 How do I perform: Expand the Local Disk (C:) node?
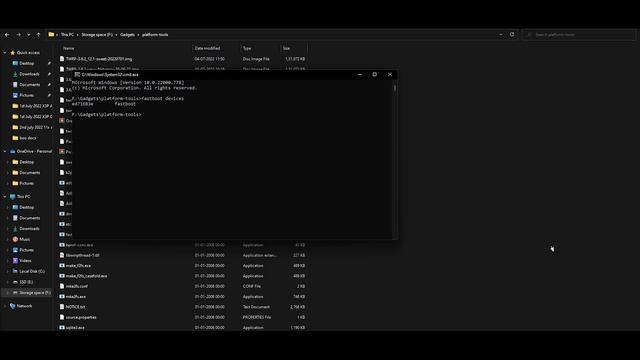pos(8,271)
